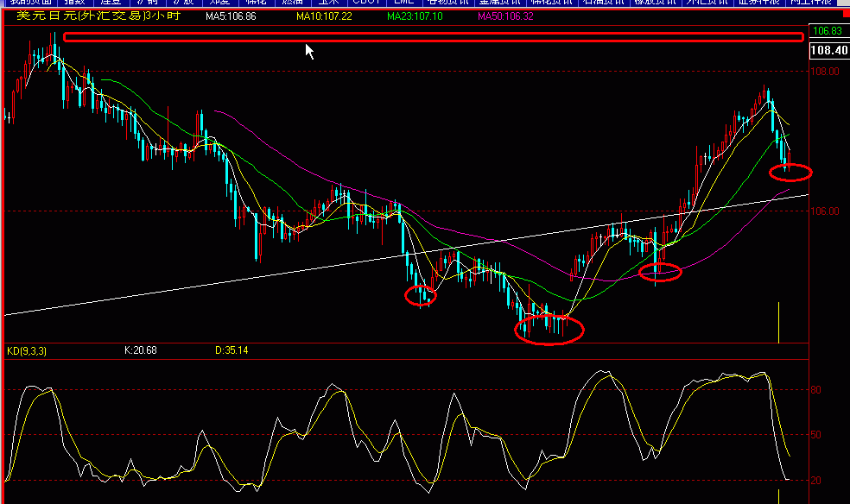This screenshot has width=850, height=504.
Task: Click the yellow MA10:107.22 label
Action: [x=320, y=16]
